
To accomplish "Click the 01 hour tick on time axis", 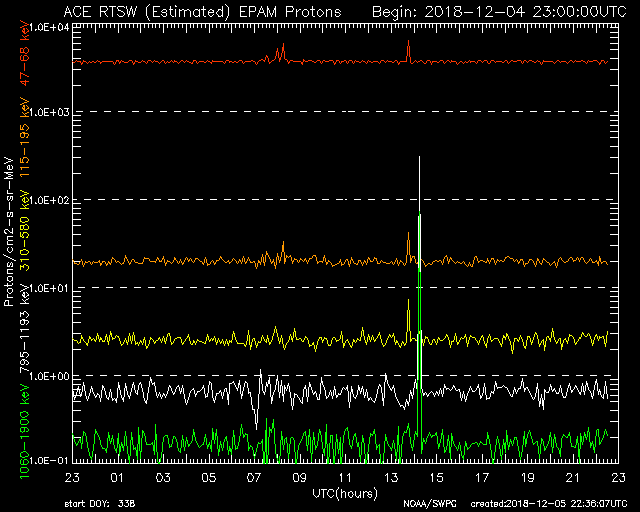I will tap(118, 479).
